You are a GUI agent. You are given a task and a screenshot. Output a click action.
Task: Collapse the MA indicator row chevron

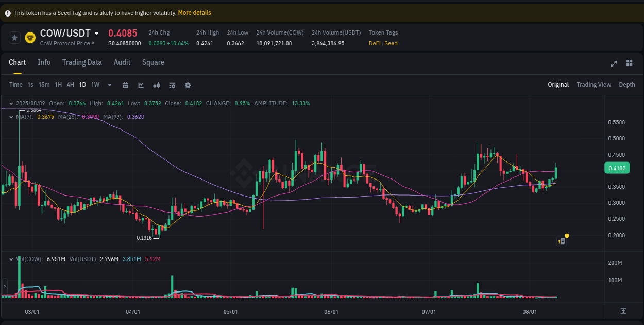(x=11, y=117)
